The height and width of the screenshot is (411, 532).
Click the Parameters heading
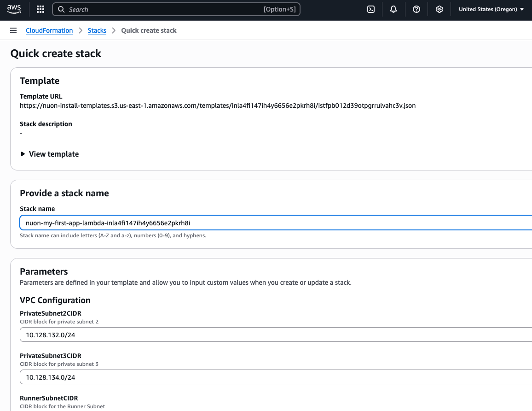point(44,271)
